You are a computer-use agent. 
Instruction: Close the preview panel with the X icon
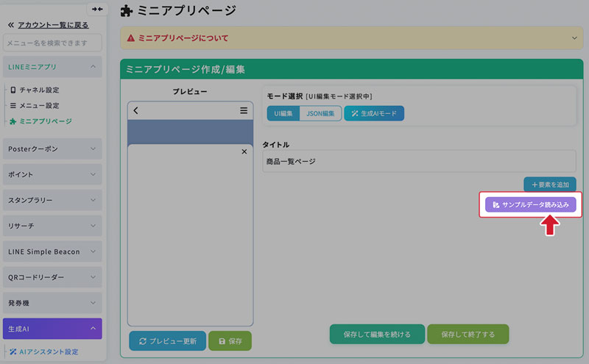pos(244,151)
